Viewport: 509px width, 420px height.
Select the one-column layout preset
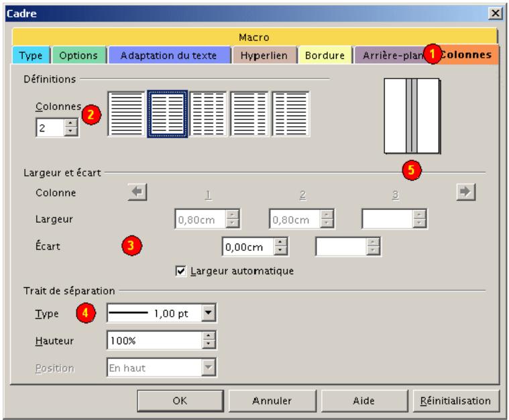pyautogui.click(x=126, y=113)
